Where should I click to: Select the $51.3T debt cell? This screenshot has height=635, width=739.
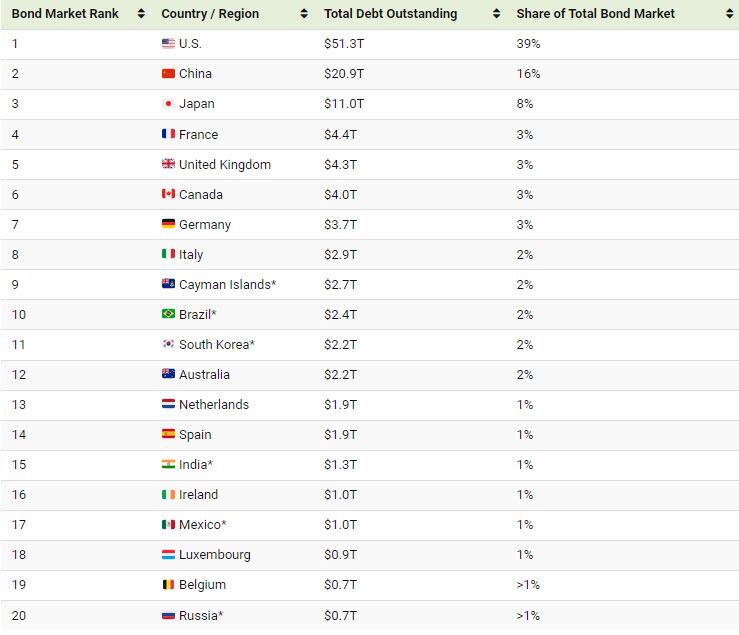(345, 44)
